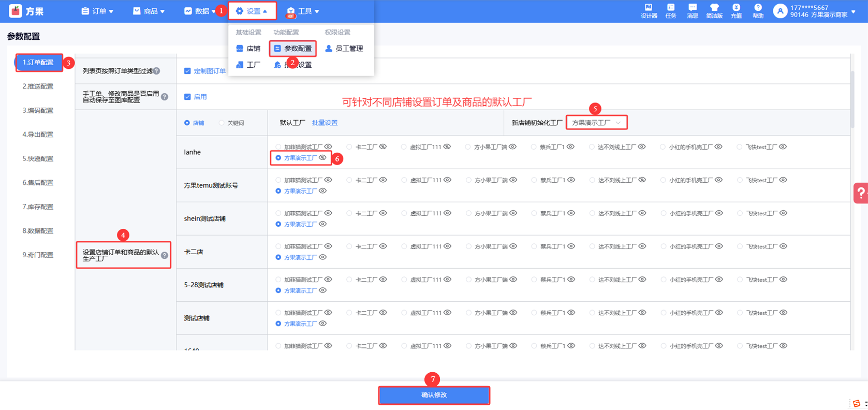This screenshot has height=410, width=868.
Task: Click the 简洁版 simple version icon
Action: point(714,11)
